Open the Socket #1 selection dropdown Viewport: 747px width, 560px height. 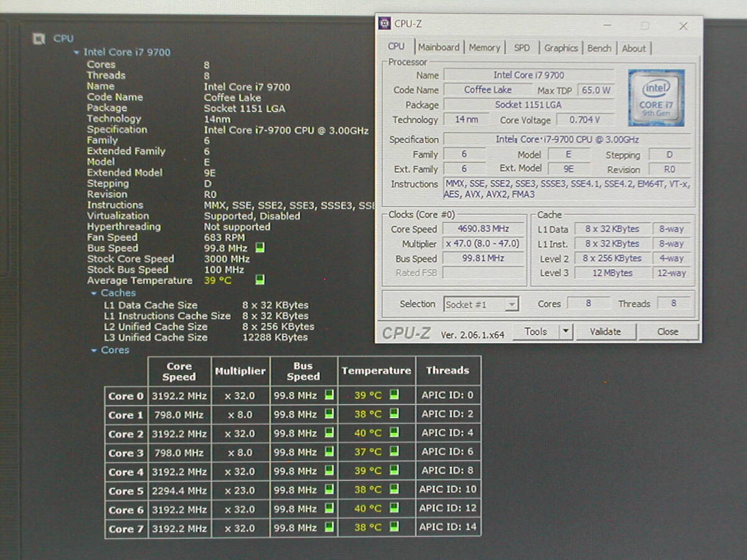tap(512, 304)
